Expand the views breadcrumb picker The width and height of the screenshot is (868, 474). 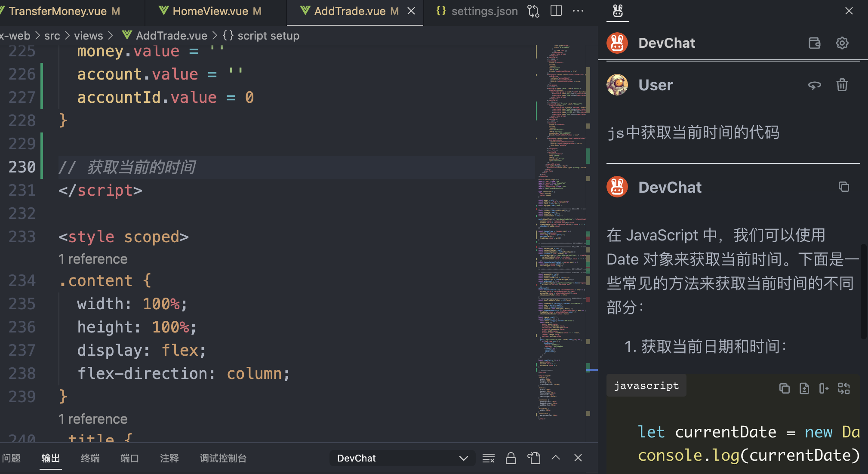(88, 35)
